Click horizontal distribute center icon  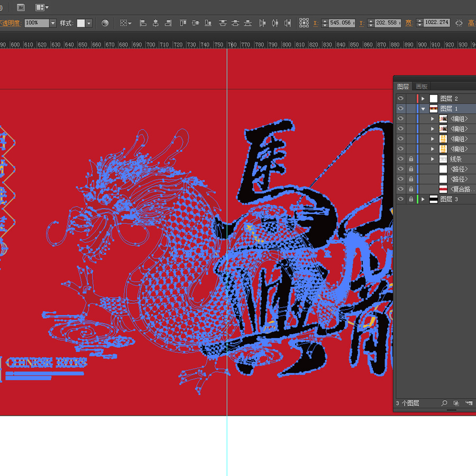(275, 23)
